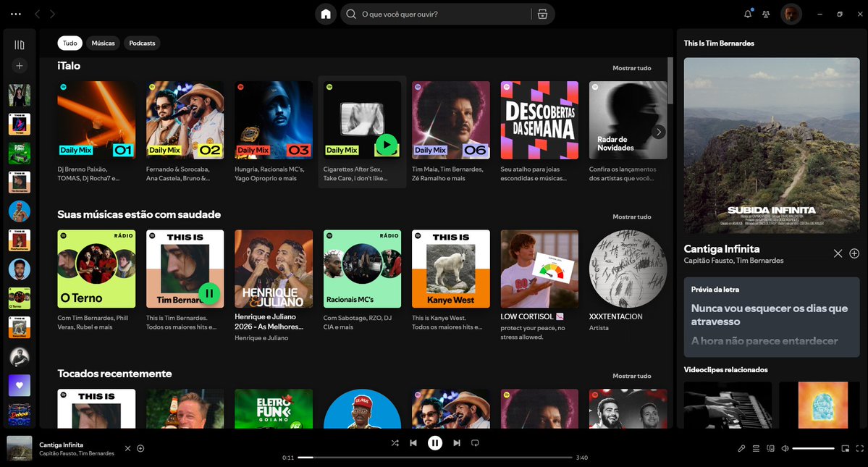Create playlist with plus icon in sidebar

20,66
